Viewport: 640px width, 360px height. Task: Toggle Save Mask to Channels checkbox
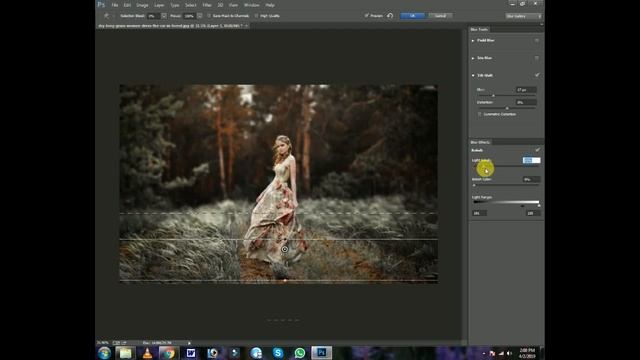point(209,16)
